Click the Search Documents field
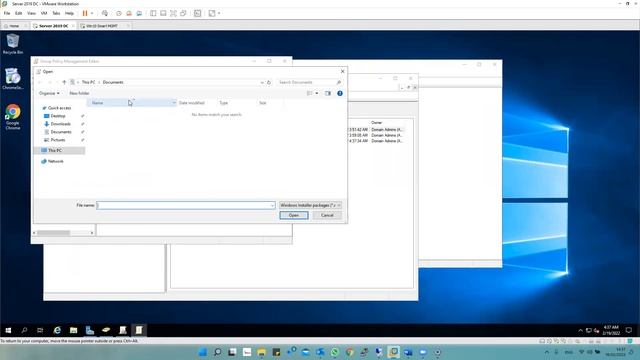The image size is (640, 360). [x=309, y=82]
